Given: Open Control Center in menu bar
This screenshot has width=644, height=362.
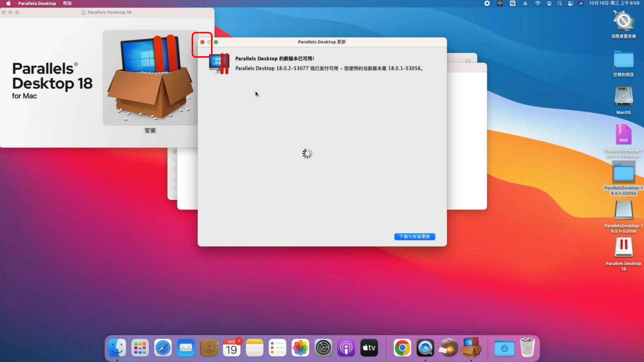Looking at the screenshot, I should 570,3.
